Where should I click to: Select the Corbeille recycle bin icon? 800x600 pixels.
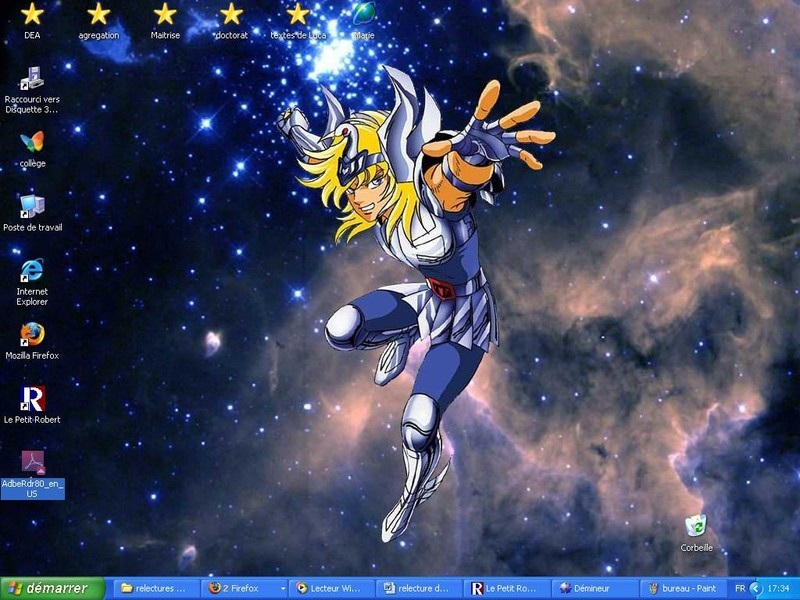pyautogui.click(x=696, y=527)
